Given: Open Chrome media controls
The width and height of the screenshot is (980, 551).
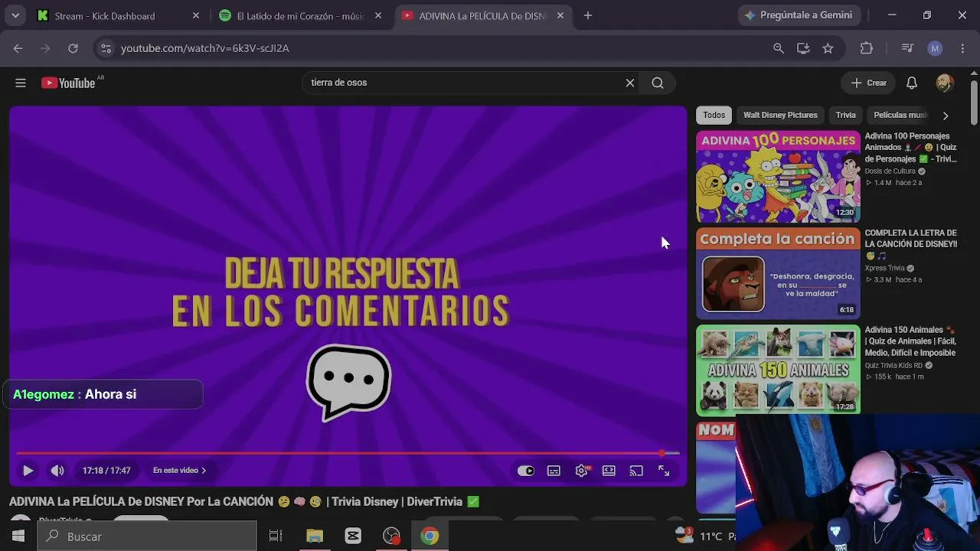Looking at the screenshot, I should click(x=907, y=48).
